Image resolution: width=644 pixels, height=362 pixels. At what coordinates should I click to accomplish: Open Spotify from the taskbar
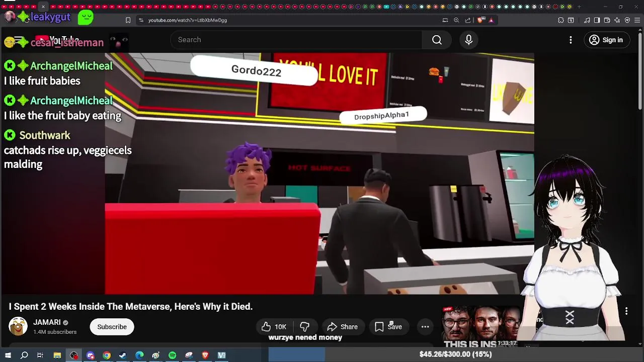[x=172, y=355]
